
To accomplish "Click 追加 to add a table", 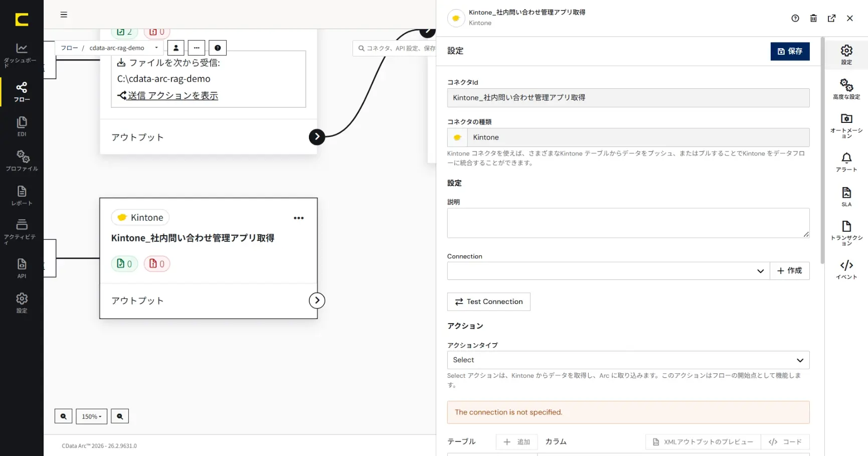I will [x=516, y=442].
